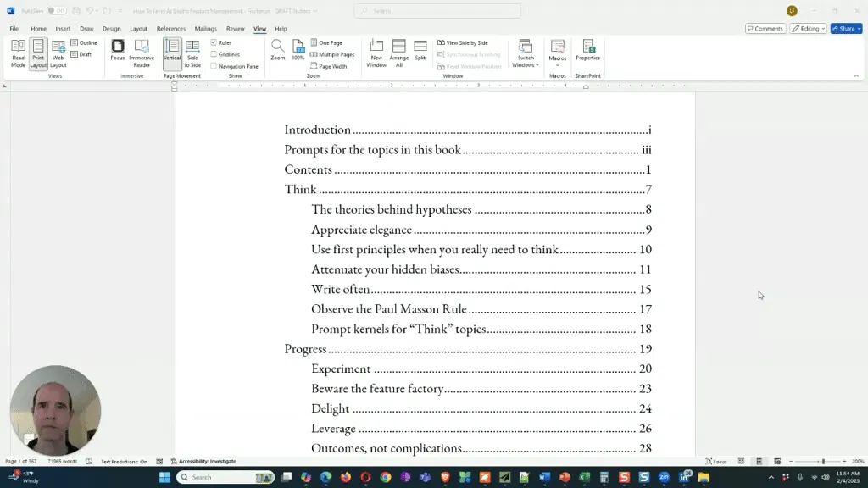
Task: Fit zoom to Page Width
Action: point(329,66)
